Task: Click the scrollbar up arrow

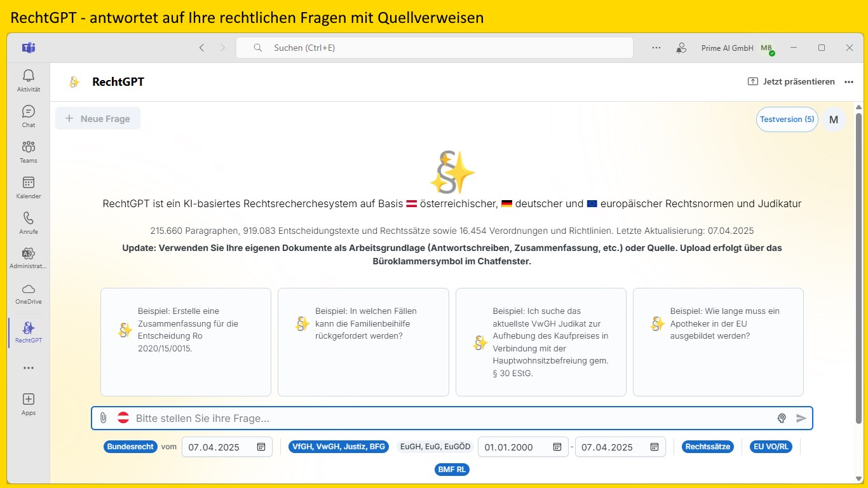Action: pos(859,107)
